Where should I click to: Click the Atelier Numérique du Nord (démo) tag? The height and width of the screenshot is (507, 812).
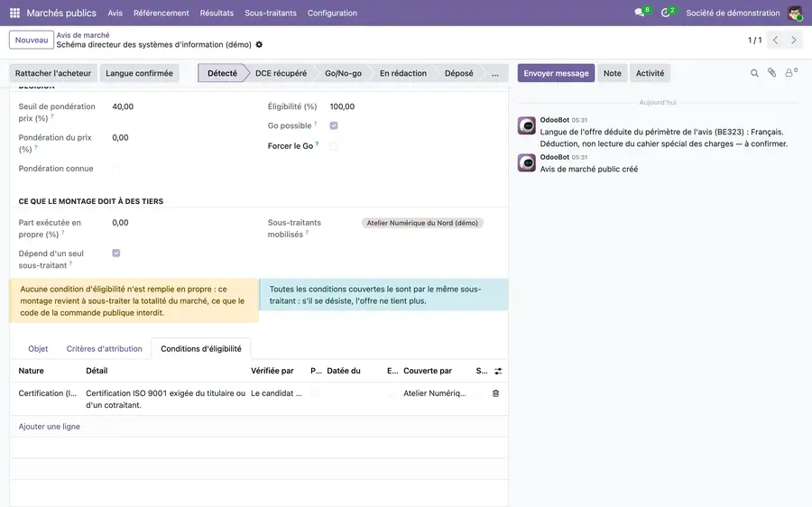422,223
